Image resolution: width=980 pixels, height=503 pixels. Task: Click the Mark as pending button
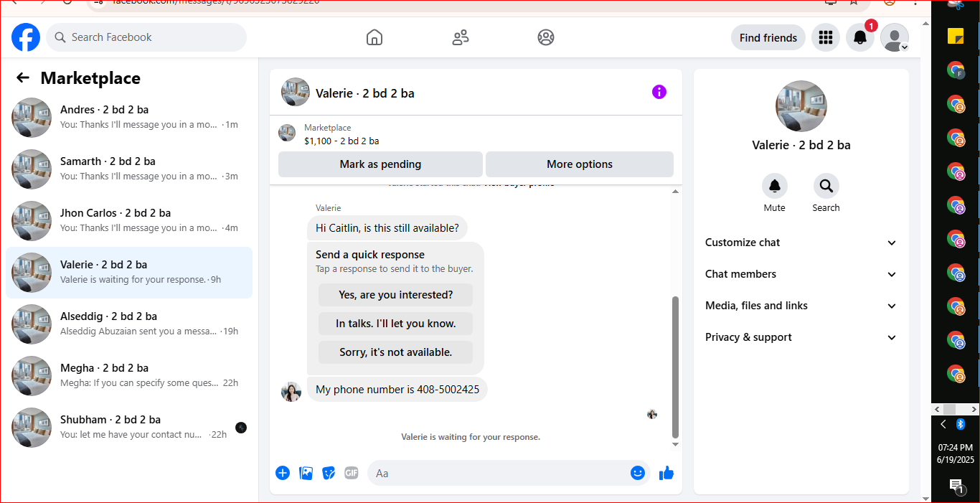click(x=380, y=164)
